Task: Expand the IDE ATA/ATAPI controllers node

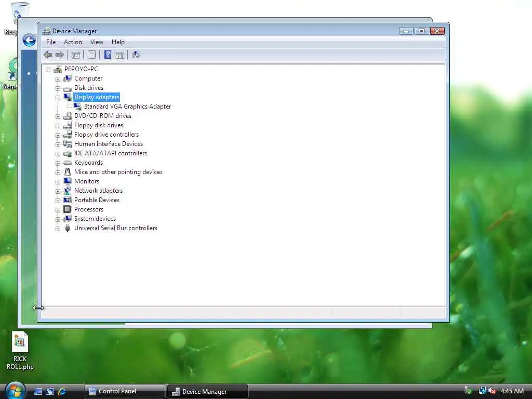Action: click(58, 154)
